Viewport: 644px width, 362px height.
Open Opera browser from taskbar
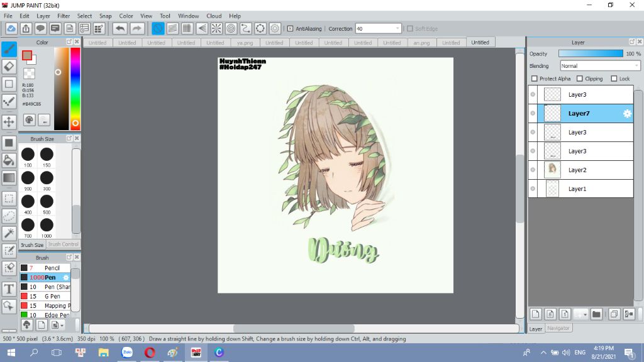tap(150, 353)
